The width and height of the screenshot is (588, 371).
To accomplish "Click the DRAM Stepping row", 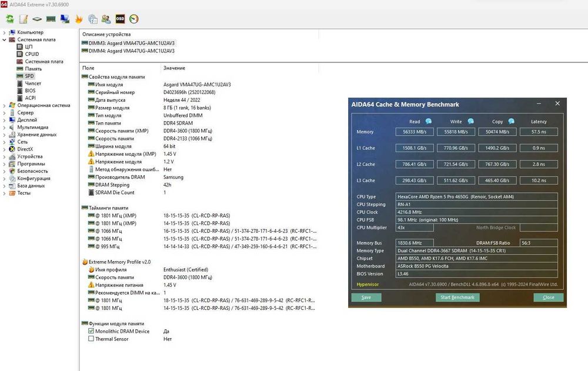I will [199, 185].
